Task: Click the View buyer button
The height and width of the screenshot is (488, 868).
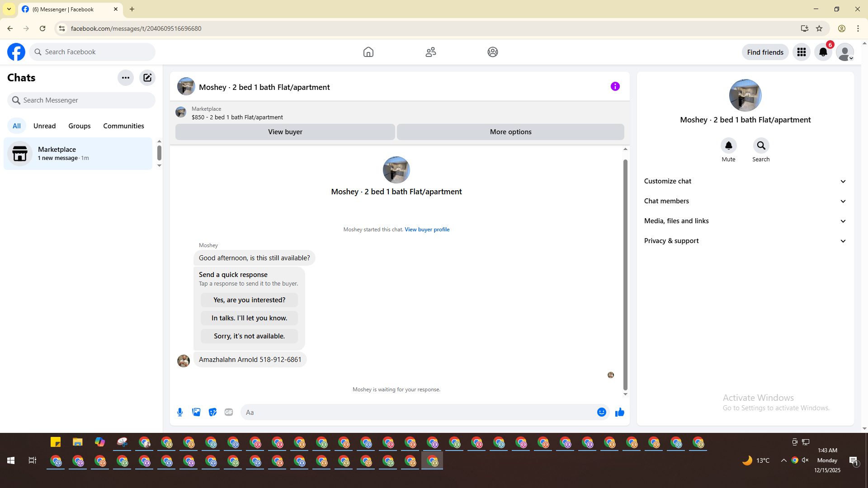Action: coord(285,132)
